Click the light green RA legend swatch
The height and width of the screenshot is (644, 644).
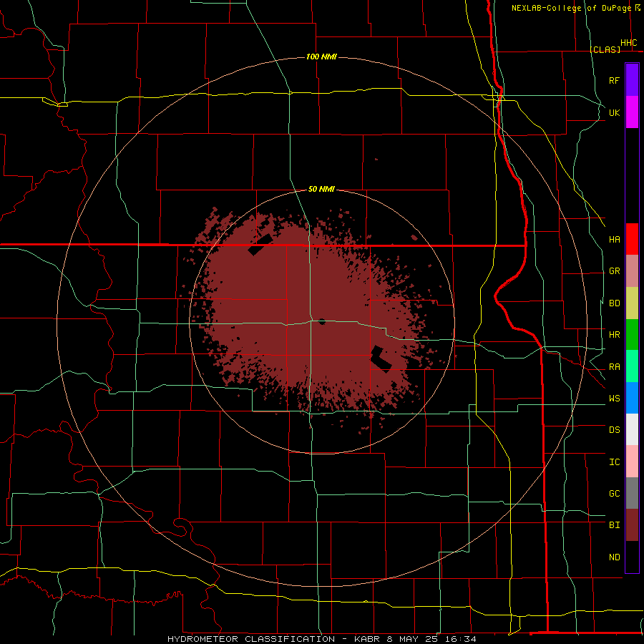[x=632, y=366]
